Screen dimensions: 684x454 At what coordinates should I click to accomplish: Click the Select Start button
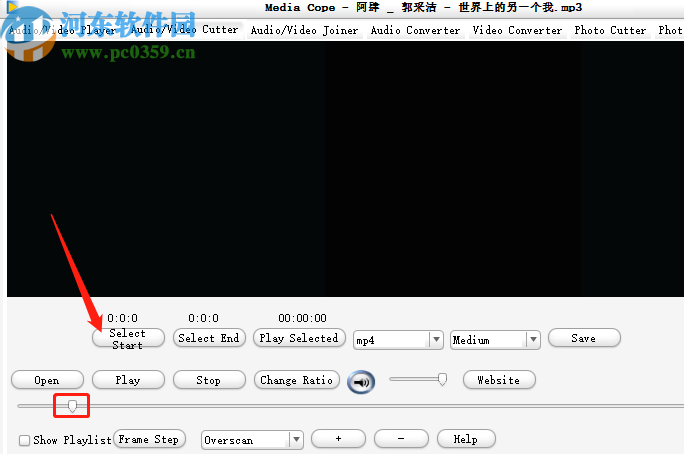pyautogui.click(x=128, y=338)
